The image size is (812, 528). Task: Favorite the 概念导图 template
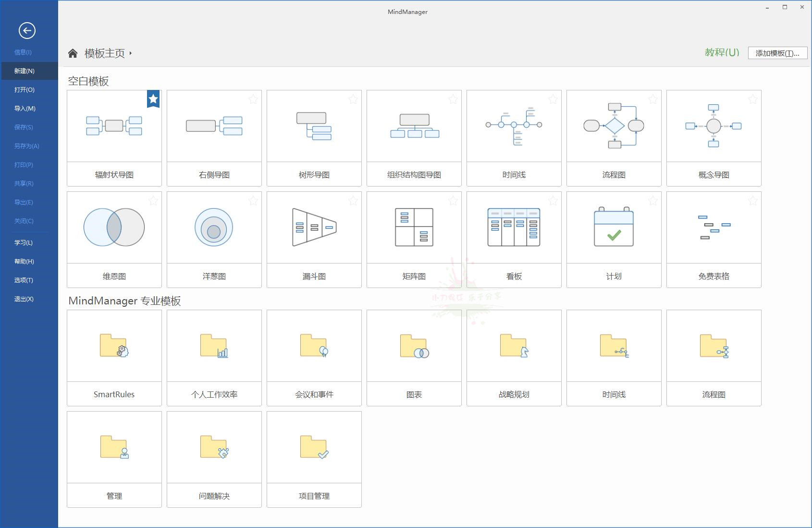pyautogui.click(x=753, y=100)
